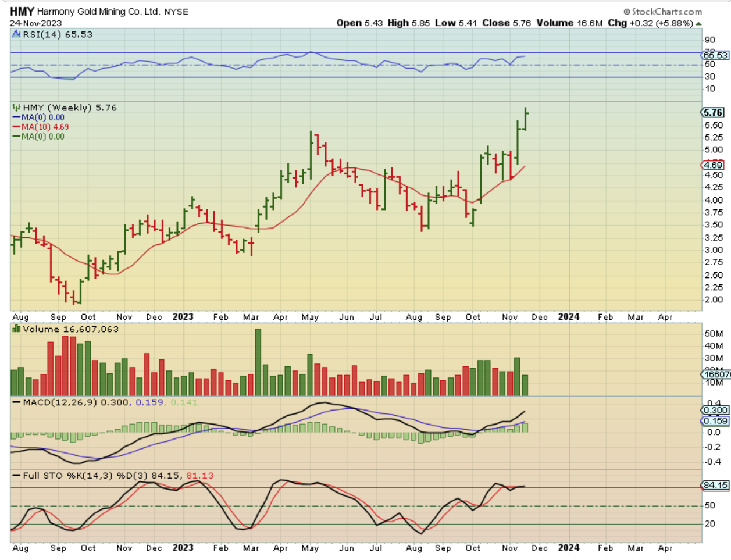The width and height of the screenshot is (731, 560).
Task: Click the black line marker before MACD(12,26,9)
Action: point(17,402)
